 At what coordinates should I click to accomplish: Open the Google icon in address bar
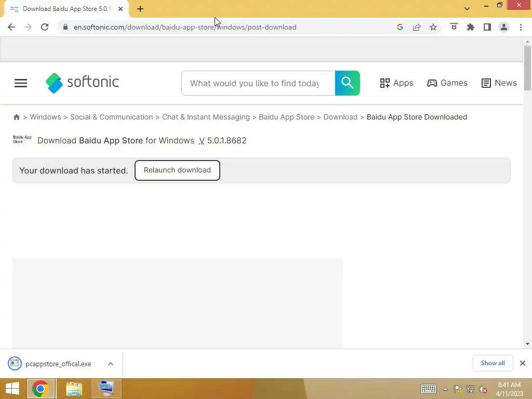(400, 27)
